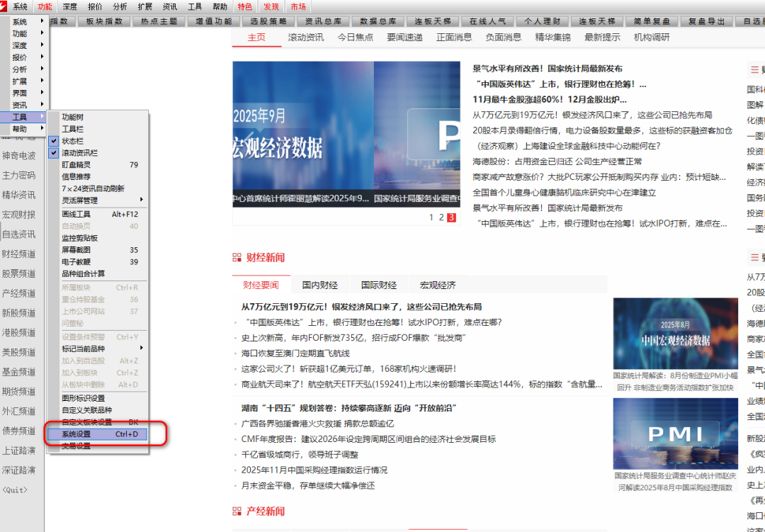Click the 产经新闻 section grid icon

(237, 511)
